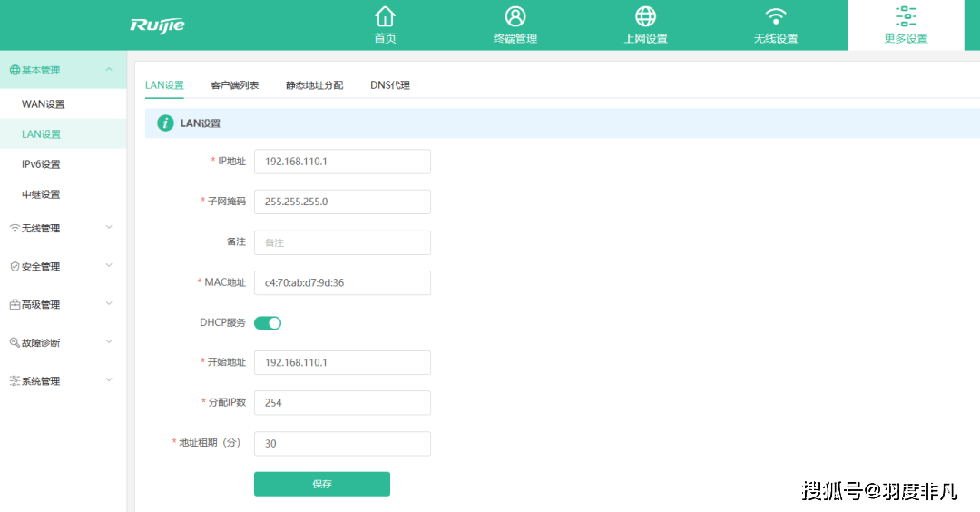Click the 更多设置 settings icon

tap(906, 17)
